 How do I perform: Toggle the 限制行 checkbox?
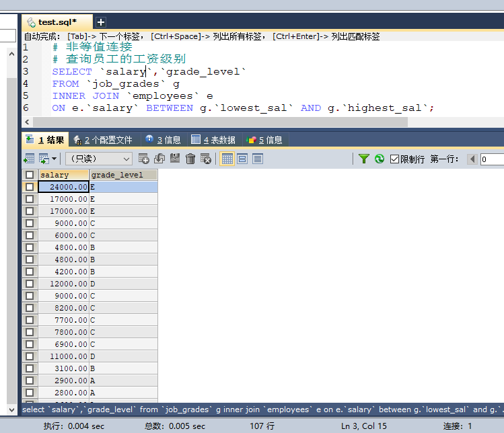pyautogui.click(x=394, y=159)
